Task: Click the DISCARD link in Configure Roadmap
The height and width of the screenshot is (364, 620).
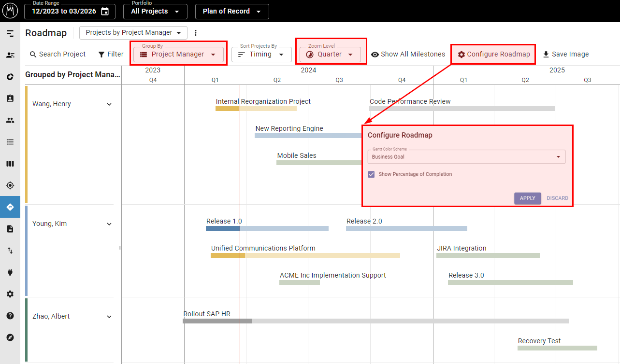Action: coord(557,198)
